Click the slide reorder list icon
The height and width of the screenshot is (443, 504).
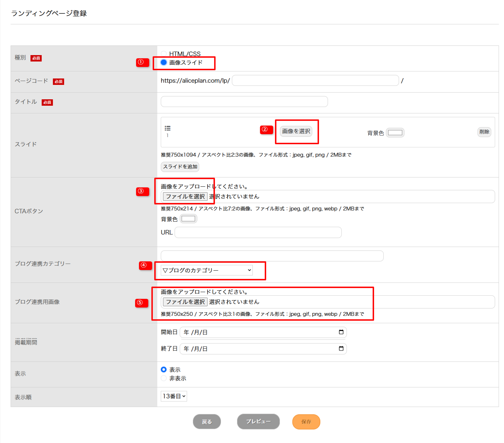tap(167, 128)
